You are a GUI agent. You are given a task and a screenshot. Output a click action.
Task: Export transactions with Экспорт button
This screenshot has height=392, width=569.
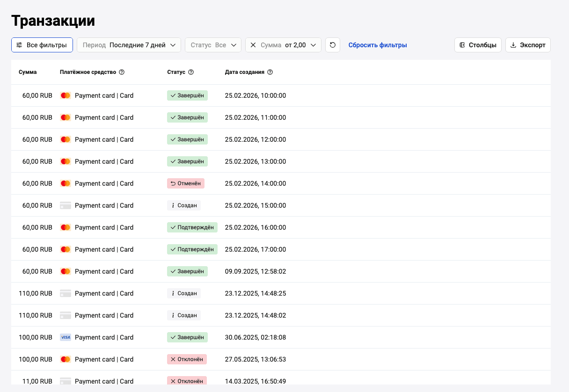[x=528, y=45]
